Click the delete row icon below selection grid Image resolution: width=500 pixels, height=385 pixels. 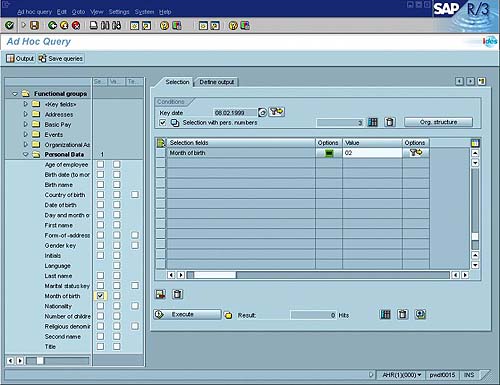(161, 294)
